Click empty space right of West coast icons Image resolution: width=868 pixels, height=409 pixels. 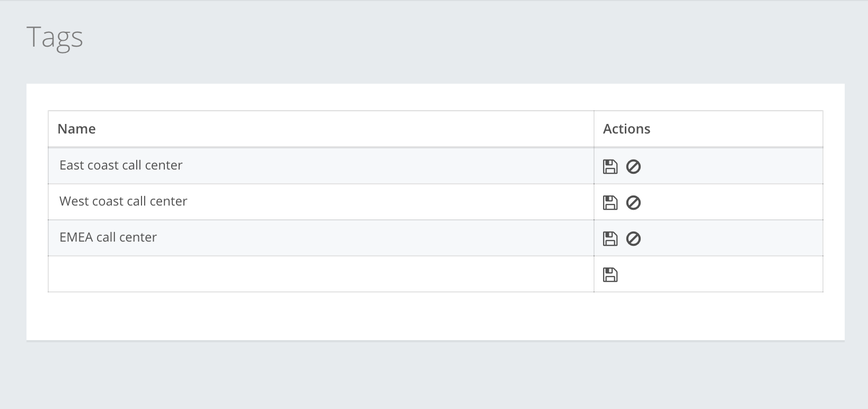click(731, 202)
